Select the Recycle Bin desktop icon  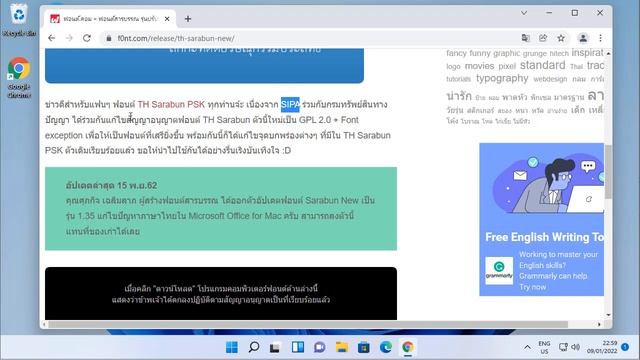(x=19, y=20)
